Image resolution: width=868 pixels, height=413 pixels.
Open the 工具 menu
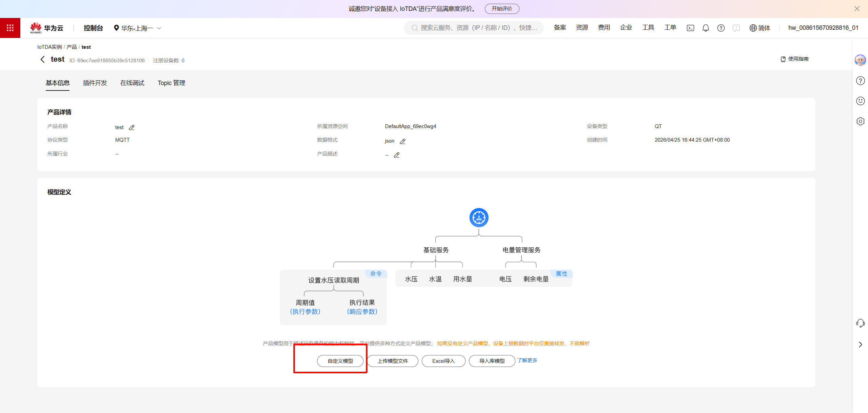(648, 28)
